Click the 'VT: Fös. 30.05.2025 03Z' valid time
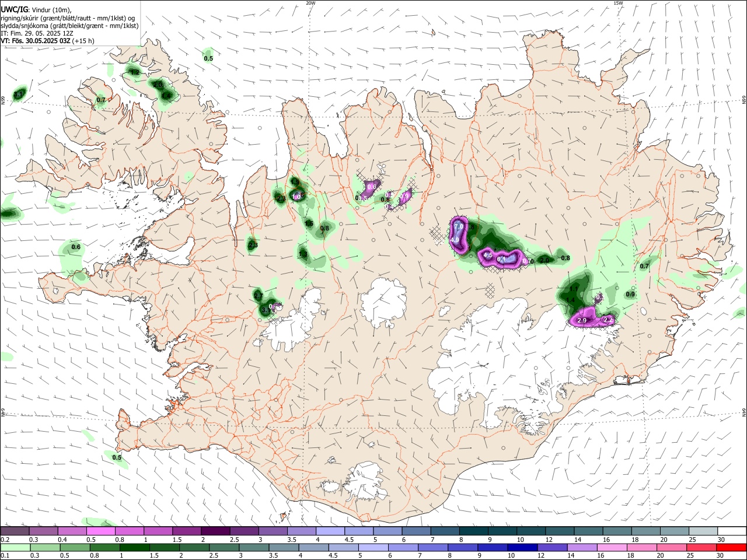 36,41
